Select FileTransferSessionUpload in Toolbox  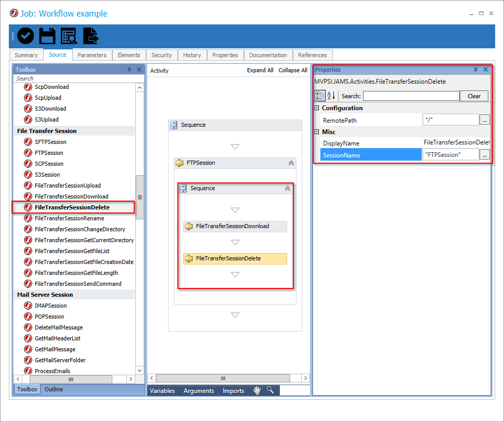click(68, 186)
